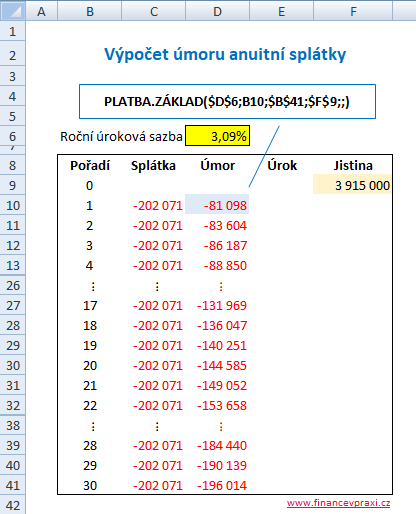Select Pořadí cell with value 28
The width and height of the screenshot is (416, 514).
coord(89,445)
